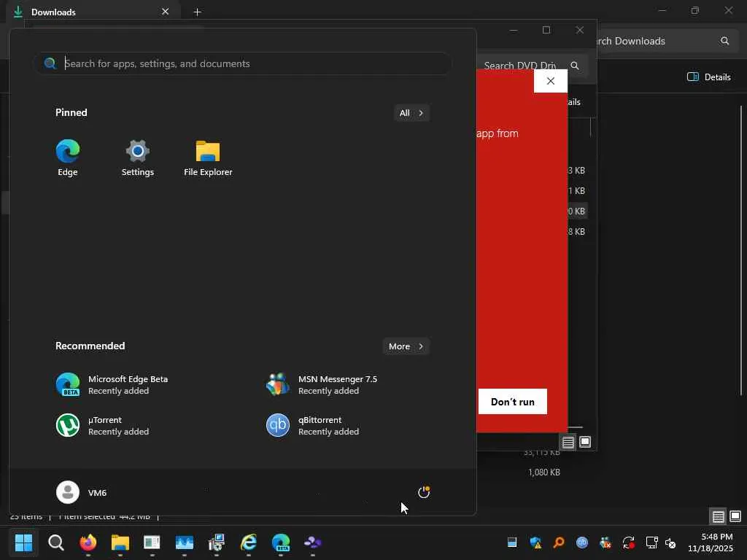Launch File Explorer from Pinned section

[208, 158]
